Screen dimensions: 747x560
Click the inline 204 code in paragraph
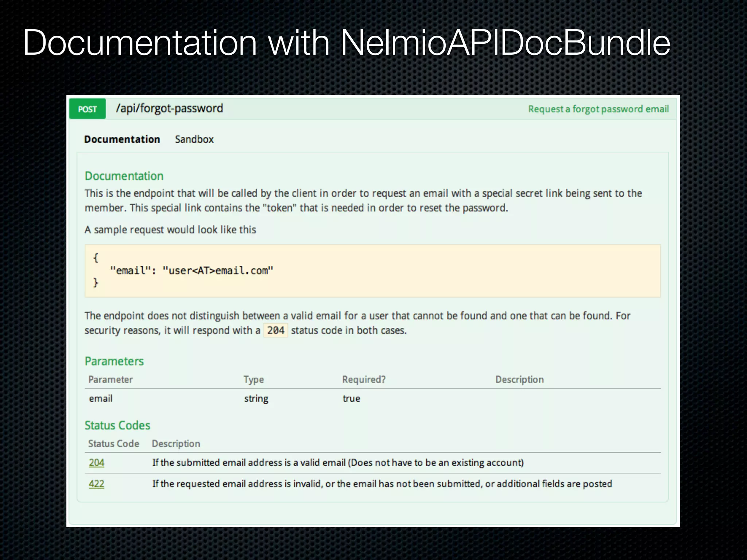275,330
